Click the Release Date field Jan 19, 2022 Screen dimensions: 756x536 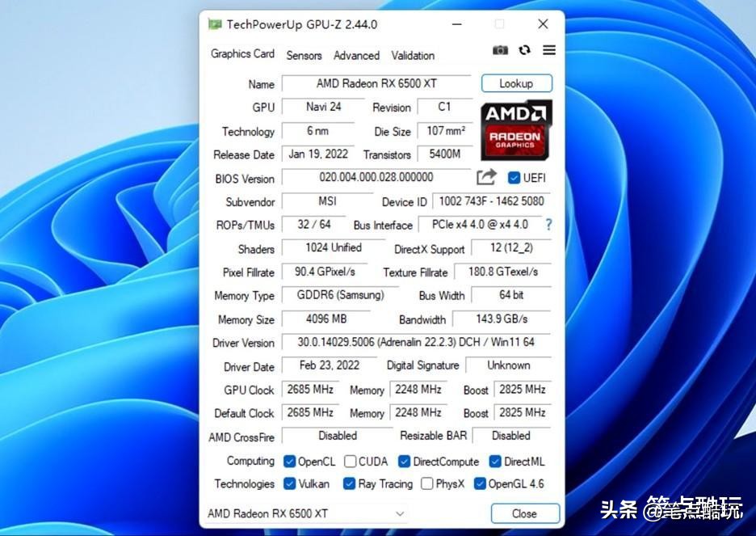pyautogui.click(x=318, y=154)
